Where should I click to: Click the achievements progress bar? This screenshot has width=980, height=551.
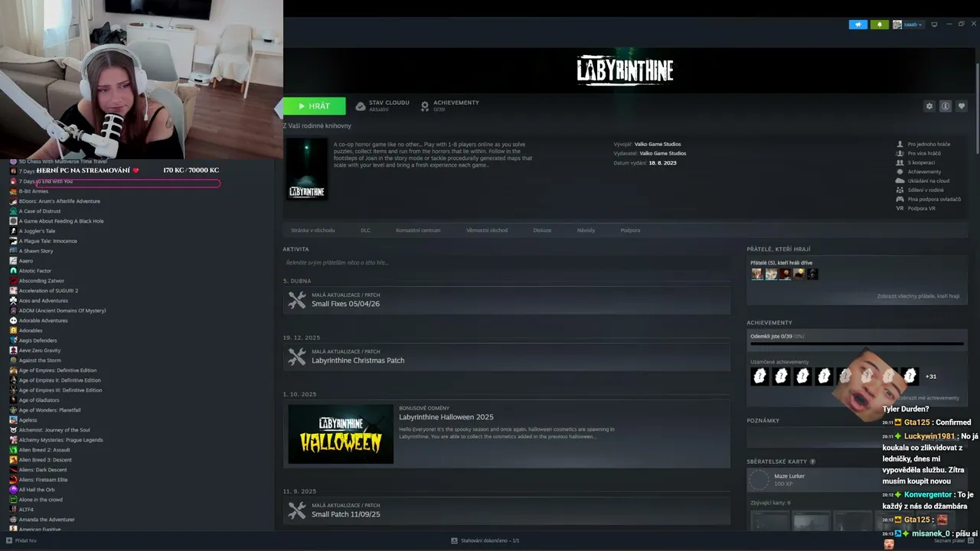pyautogui.click(x=857, y=344)
